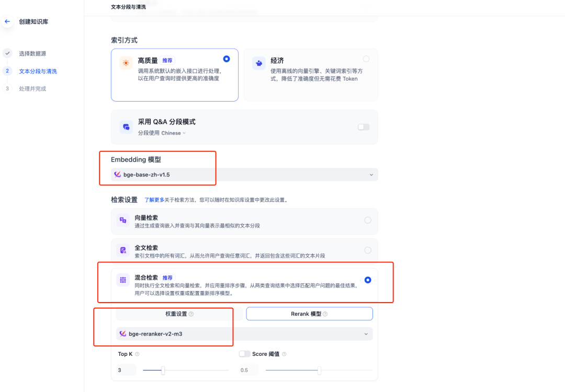Click the Q&A 分段模式 card icon
The image size is (565, 392).
(126, 127)
